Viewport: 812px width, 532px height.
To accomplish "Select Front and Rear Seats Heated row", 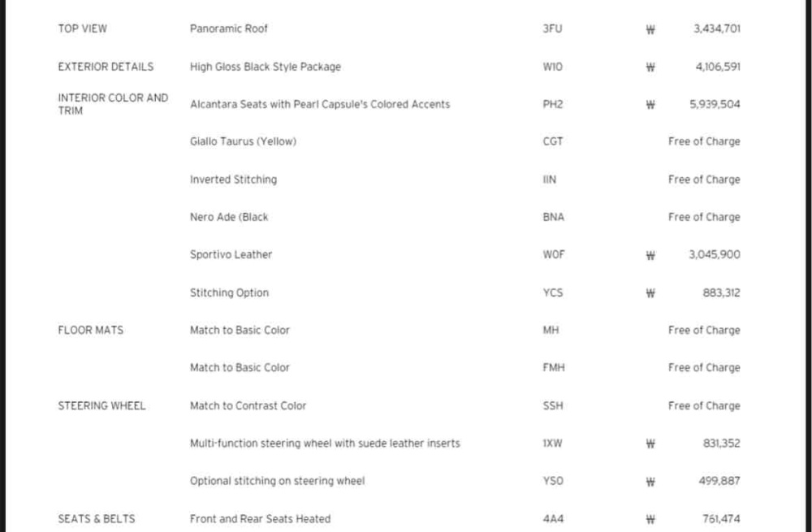I will [399, 518].
